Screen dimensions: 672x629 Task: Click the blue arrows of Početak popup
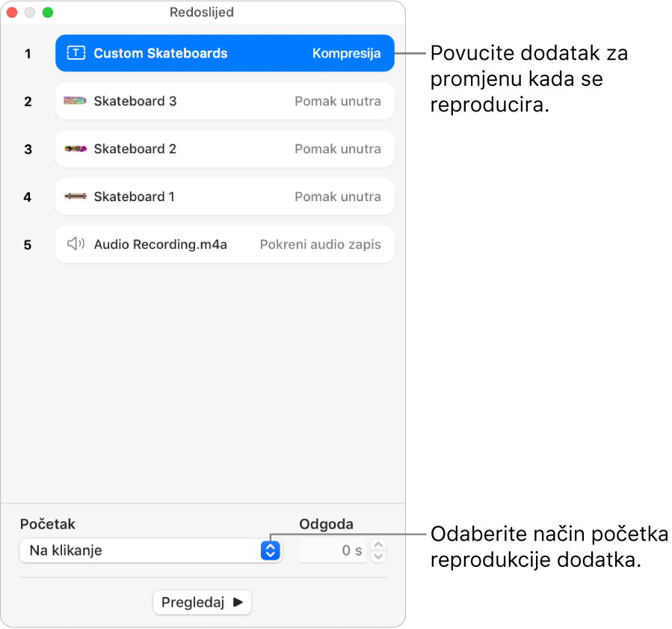click(271, 550)
